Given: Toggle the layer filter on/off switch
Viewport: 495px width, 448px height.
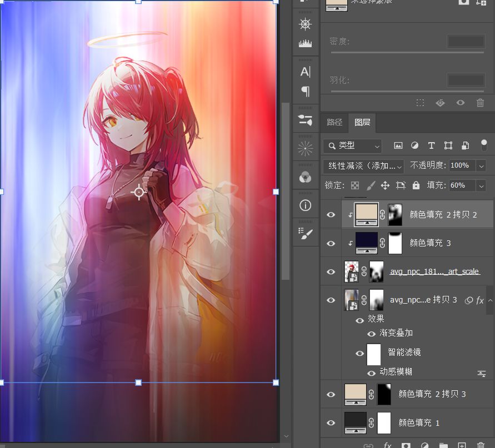Looking at the screenshot, I should pos(484,145).
